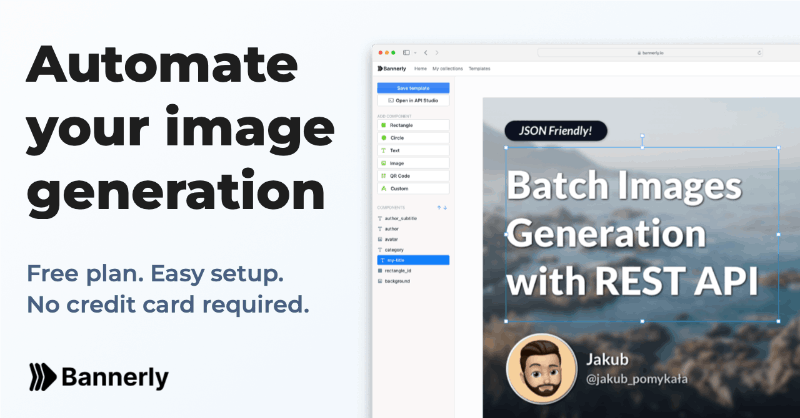
Task: Click Open in API Studio
Action: pos(413,101)
